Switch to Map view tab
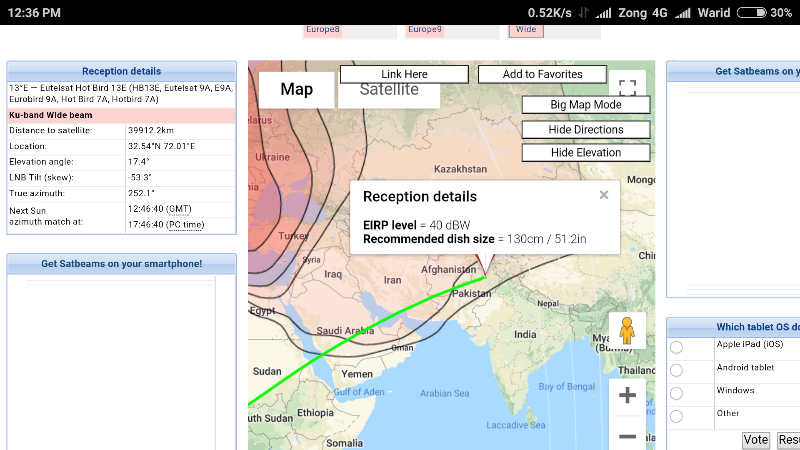Image resolution: width=800 pixels, height=450 pixels. click(296, 89)
